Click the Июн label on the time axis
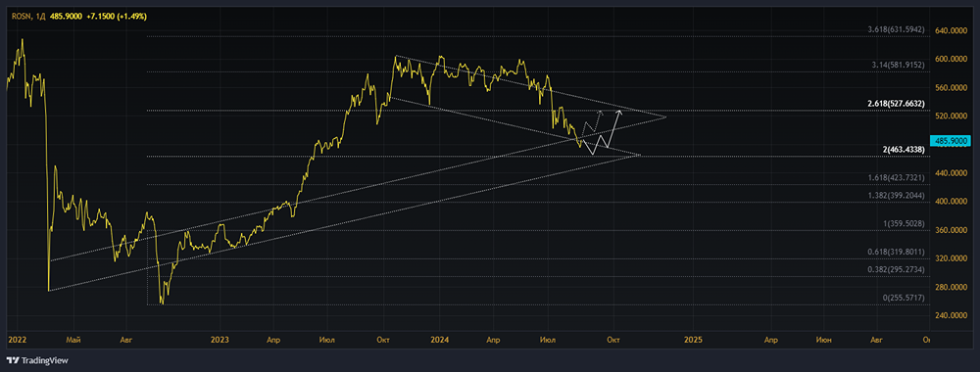Viewport: 980px width, 372px height. pos(824,340)
